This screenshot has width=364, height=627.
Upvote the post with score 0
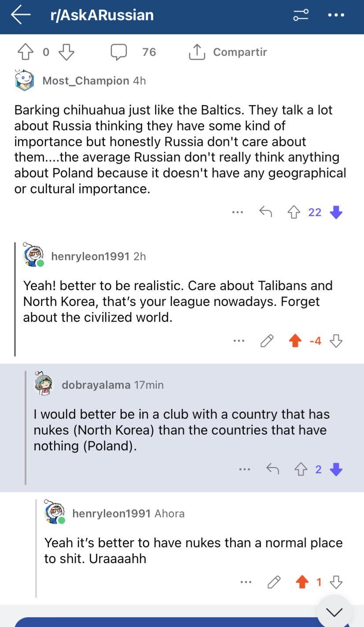pyautogui.click(x=26, y=52)
